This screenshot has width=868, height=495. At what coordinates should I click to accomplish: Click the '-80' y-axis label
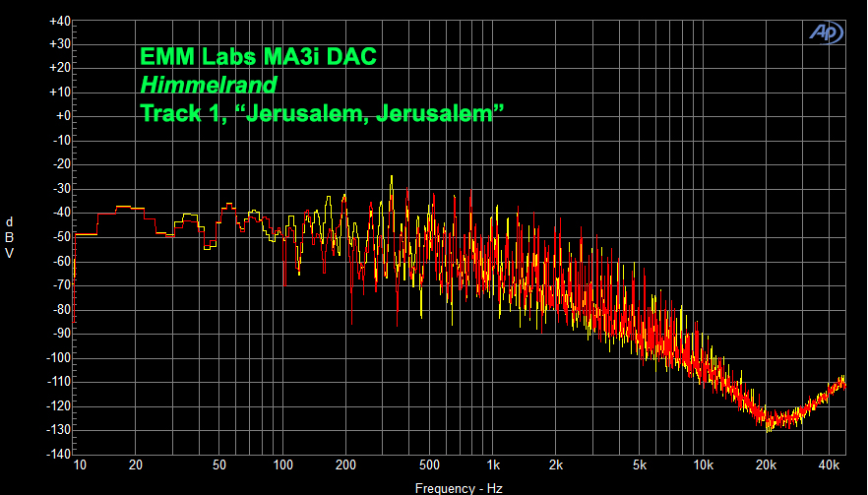click(x=61, y=309)
